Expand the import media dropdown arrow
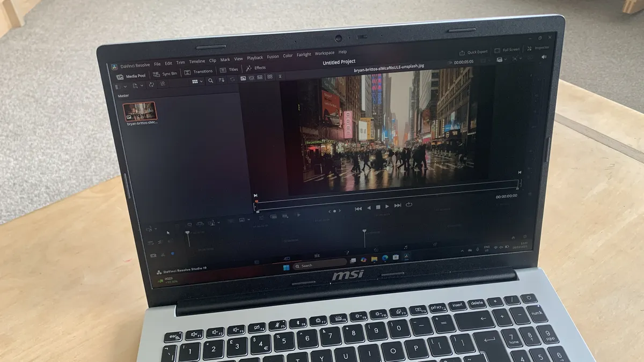The image size is (644, 362). click(142, 85)
